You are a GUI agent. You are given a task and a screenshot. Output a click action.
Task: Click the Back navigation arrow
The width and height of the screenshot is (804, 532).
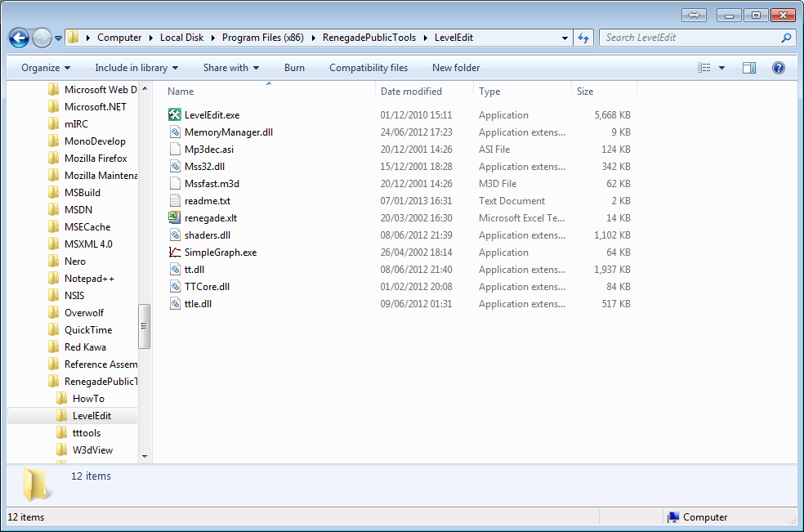click(x=20, y=38)
